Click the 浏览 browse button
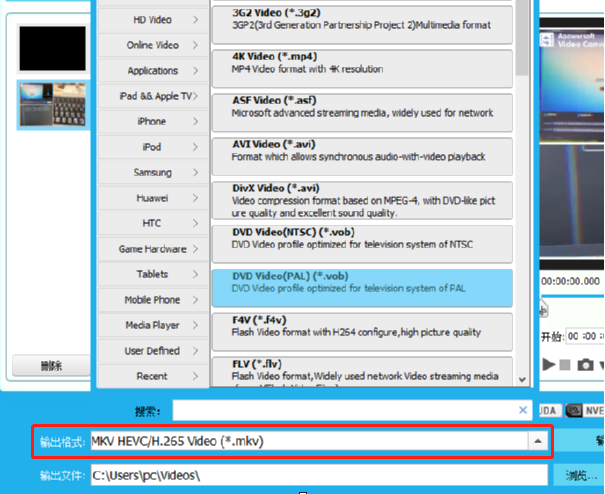The height and width of the screenshot is (494, 605). 579,475
